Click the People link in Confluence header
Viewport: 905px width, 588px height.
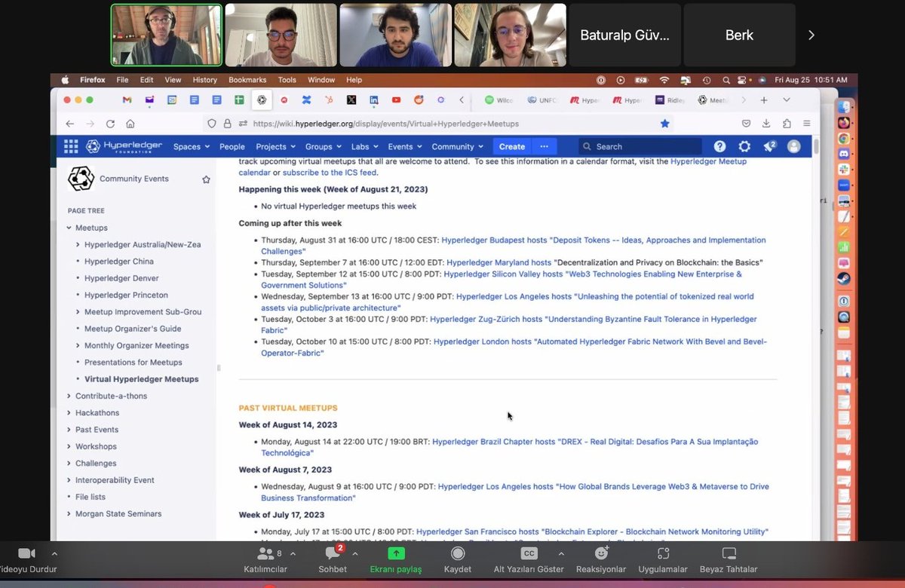coord(232,147)
